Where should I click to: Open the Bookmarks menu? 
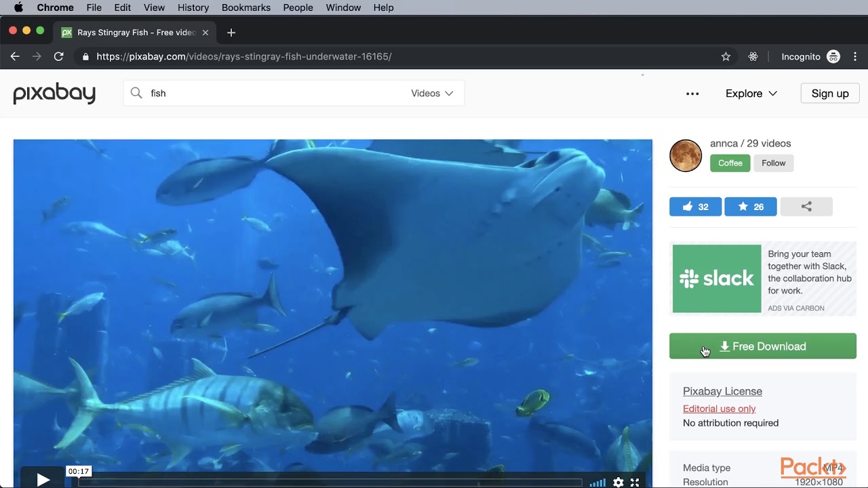[x=246, y=7]
